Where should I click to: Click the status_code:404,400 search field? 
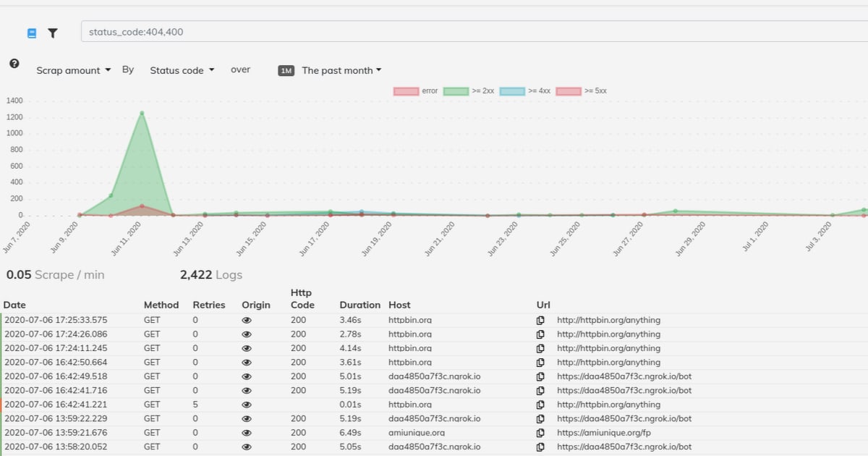pos(475,32)
